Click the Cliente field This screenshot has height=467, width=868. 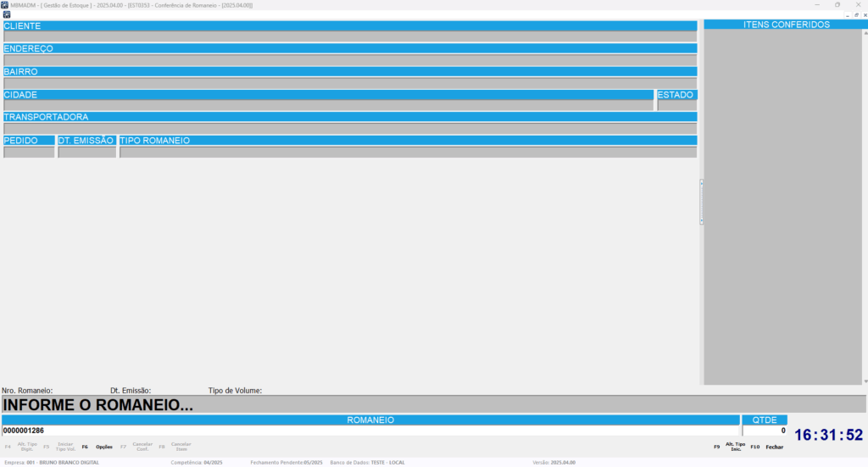[350, 36]
